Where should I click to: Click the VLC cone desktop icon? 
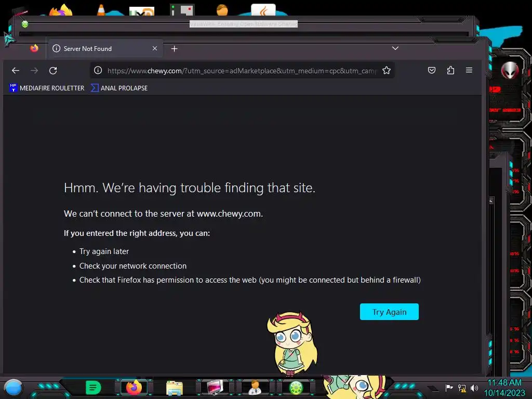101,9
